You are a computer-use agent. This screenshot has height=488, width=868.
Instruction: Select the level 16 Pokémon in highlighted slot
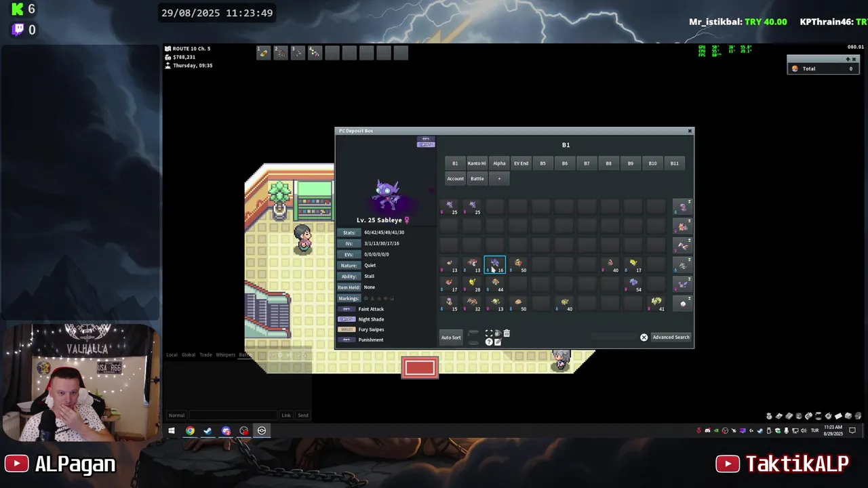coord(495,265)
